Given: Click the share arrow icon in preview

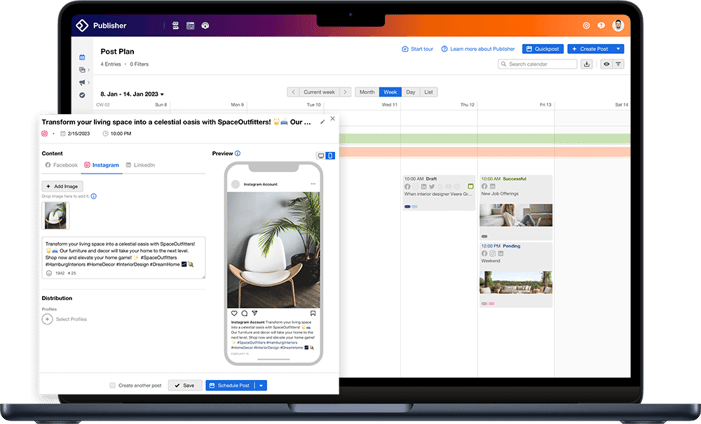Looking at the screenshot, I should tap(254, 313).
